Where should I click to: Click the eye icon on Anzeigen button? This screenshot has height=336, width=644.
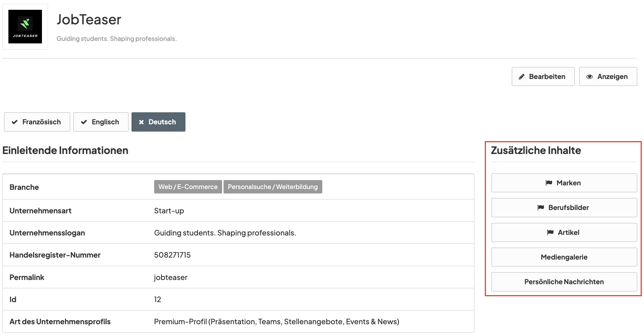tap(589, 76)
